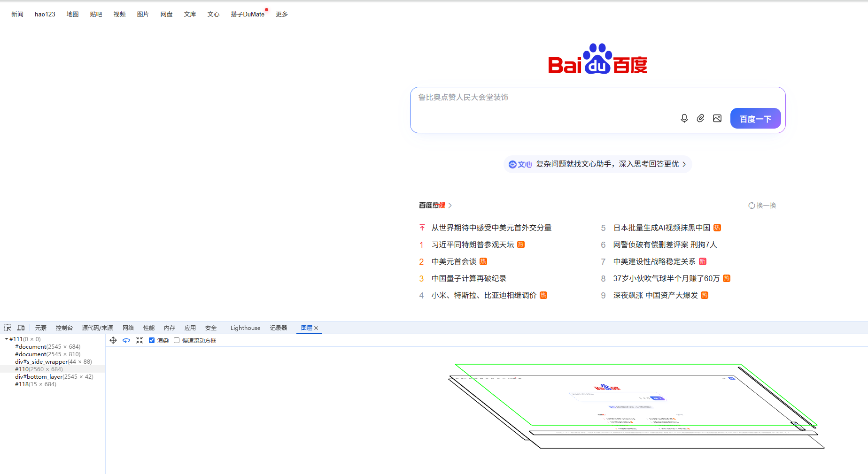Click the 文心 assistant logo icon

point(520,164)
